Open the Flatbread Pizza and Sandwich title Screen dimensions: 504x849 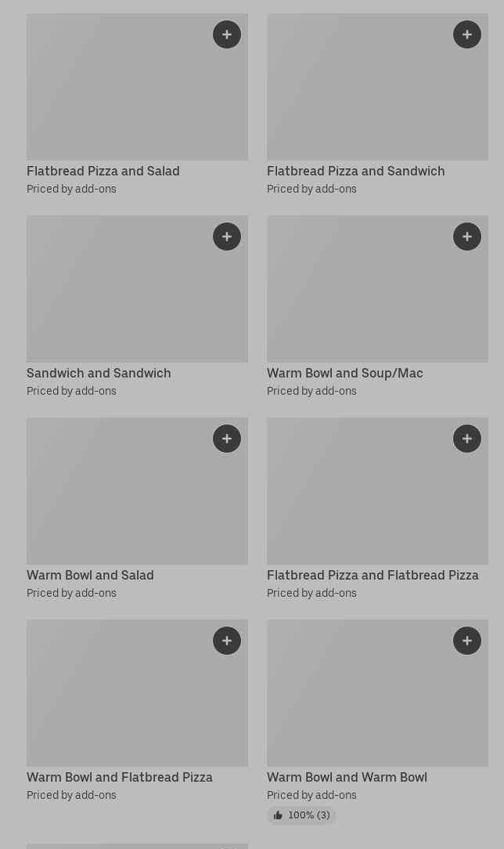point(355,171)
